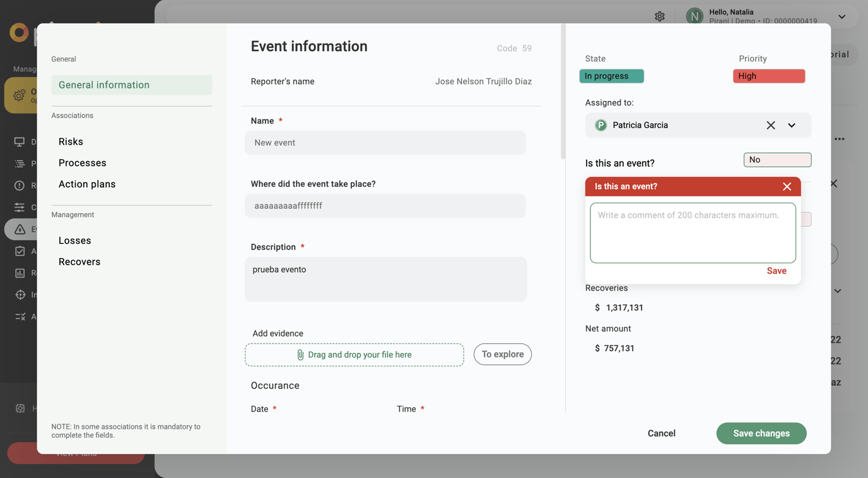The height and width of the screenshot is (478, 868).
Task: Click the paperclip icon in the evidence area
Action: tap(300, 354)
